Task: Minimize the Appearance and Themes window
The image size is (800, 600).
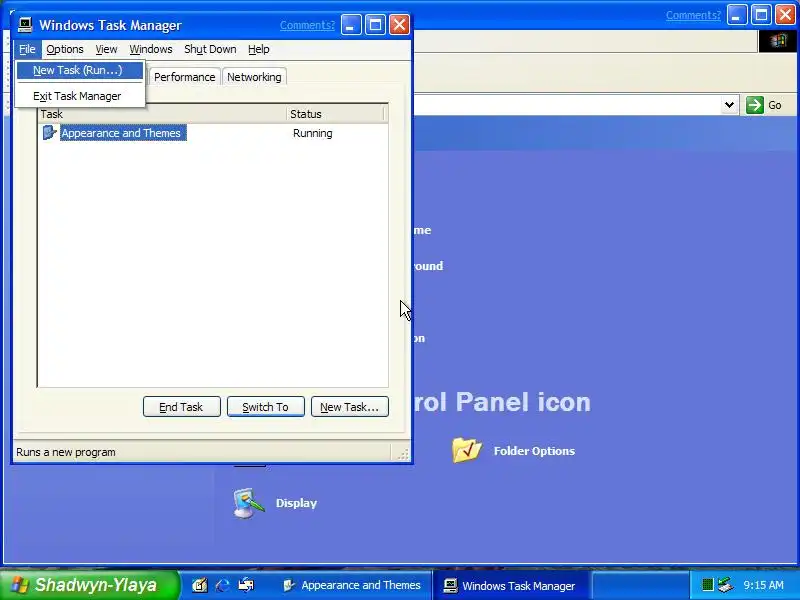Action: click(x=737, y=15)
